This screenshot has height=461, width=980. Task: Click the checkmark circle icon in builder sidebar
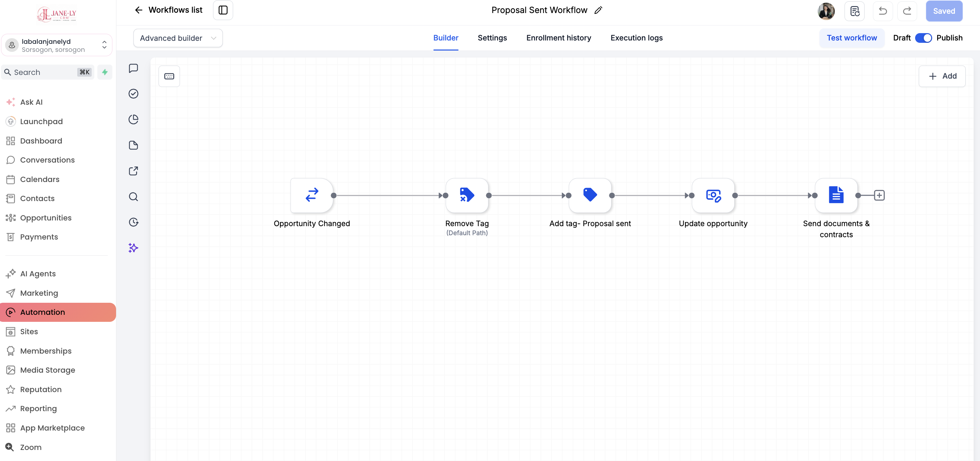point(133,94)
